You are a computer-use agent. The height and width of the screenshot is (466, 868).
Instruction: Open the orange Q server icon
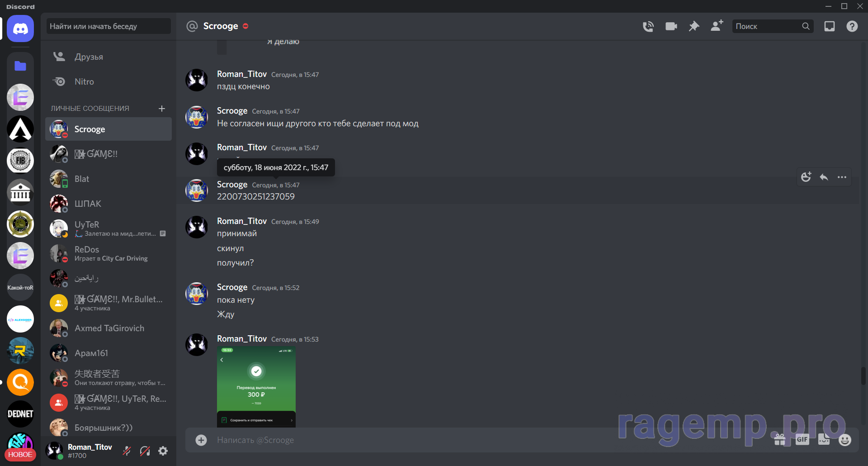tap(20, 382)
